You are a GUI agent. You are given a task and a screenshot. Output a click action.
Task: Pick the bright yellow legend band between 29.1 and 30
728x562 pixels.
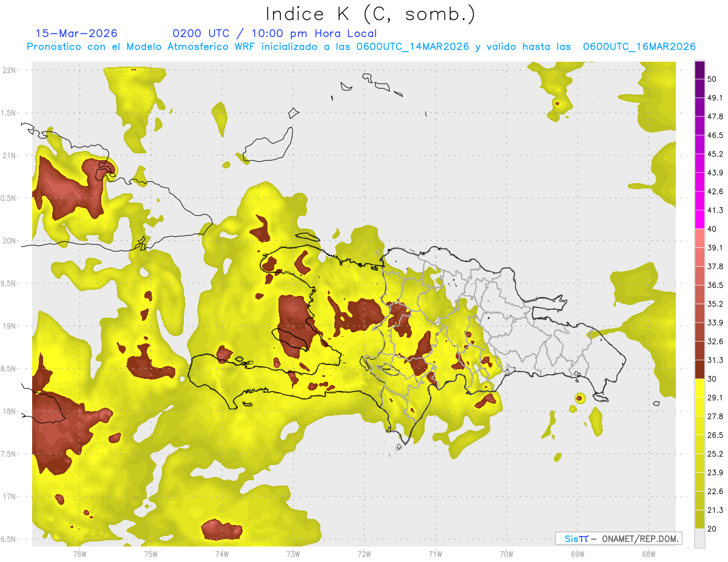(699, 388)
